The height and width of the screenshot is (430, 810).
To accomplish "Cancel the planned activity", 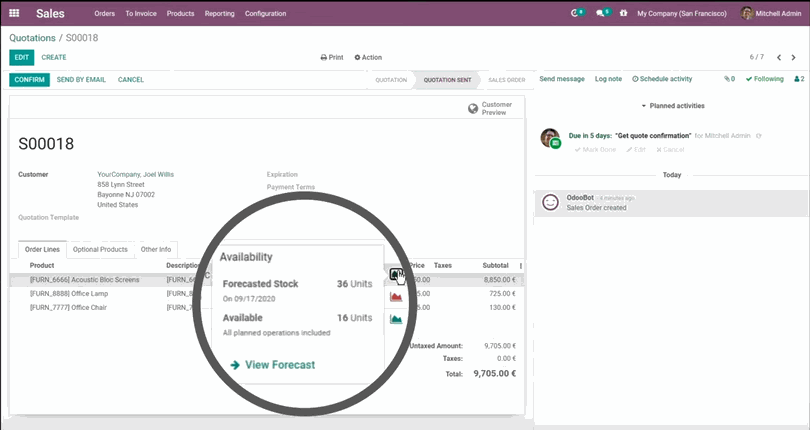I will pos(670,149).
